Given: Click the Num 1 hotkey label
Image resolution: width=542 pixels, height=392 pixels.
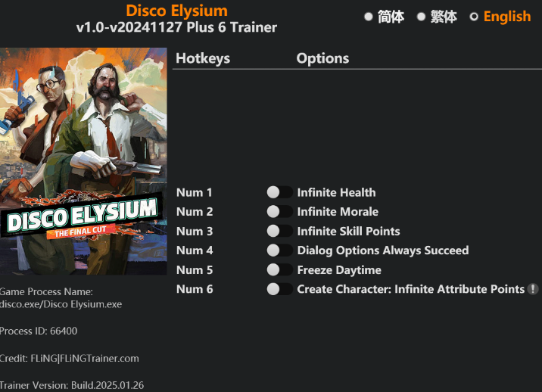Looking at the screenshot, I should click(195, 192).
